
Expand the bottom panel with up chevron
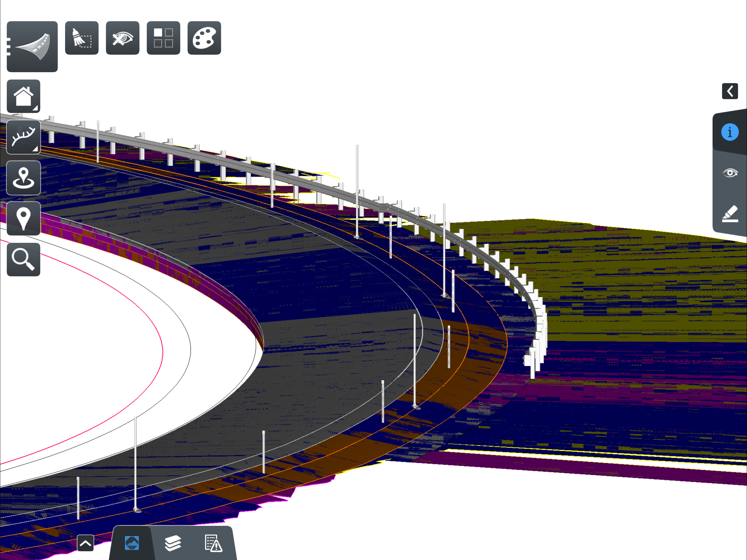coord(85,543)
